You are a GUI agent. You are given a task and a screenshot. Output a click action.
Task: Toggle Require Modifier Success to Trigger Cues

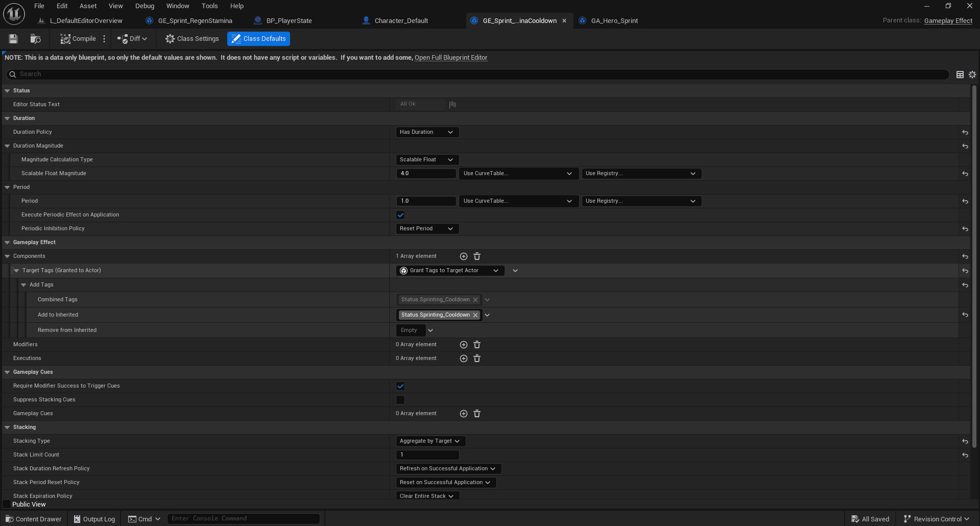pyautogui.click(x=400, y=386)
